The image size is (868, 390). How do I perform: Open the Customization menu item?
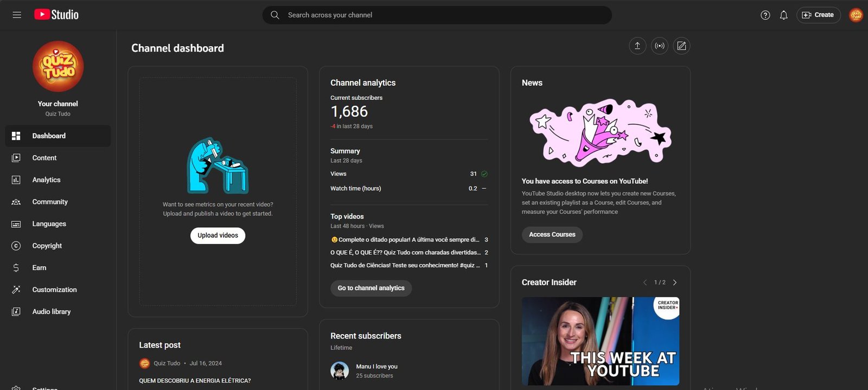click(58, 290)
